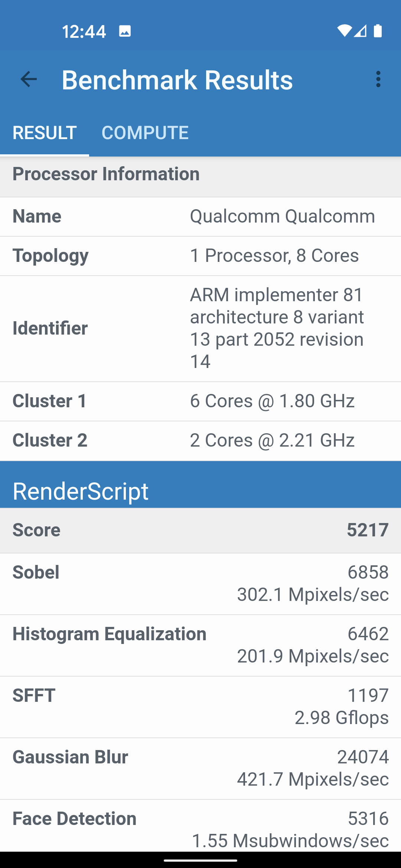Tap the battery status icon

click(x=378, y=31)
